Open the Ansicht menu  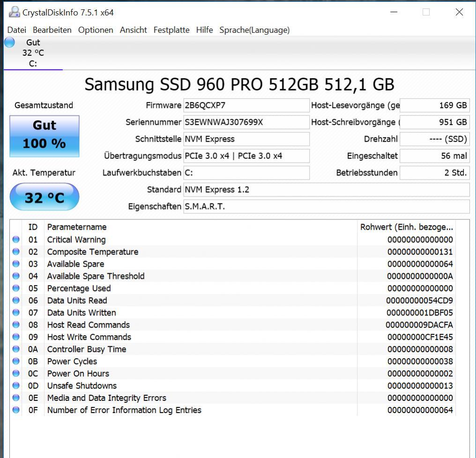coord(133,30)
